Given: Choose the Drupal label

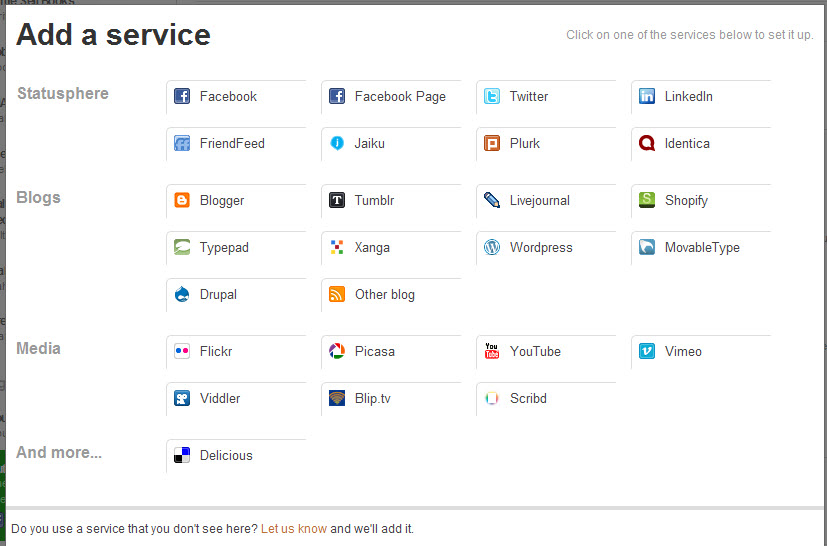Looking at the screenshot, I should pyautogui.click(x=218, y=295).
